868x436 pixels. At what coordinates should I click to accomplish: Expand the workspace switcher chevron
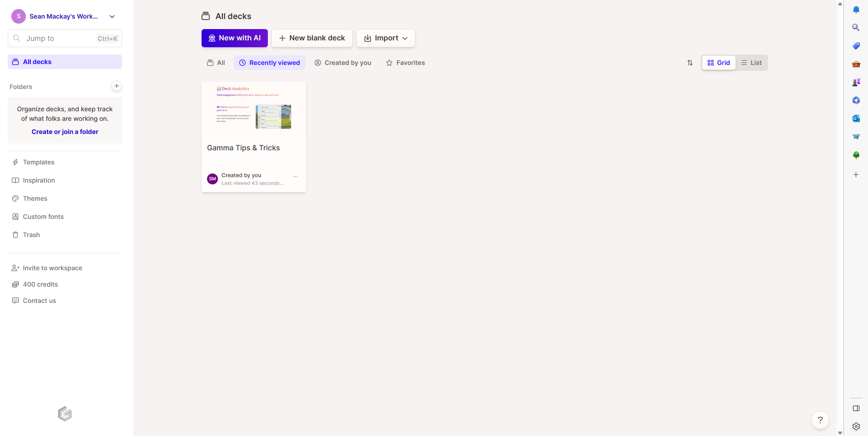pyautogui.click(x=112, y=16)
